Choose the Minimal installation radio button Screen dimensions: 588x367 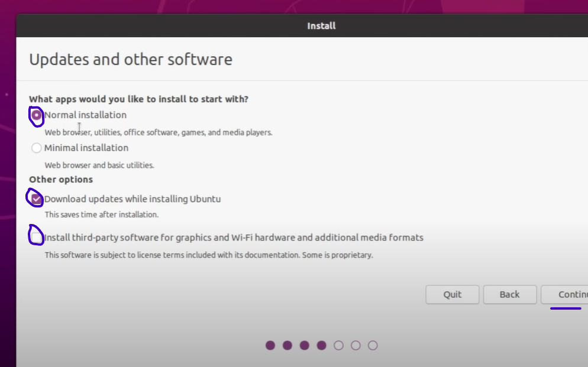(37, 148)
